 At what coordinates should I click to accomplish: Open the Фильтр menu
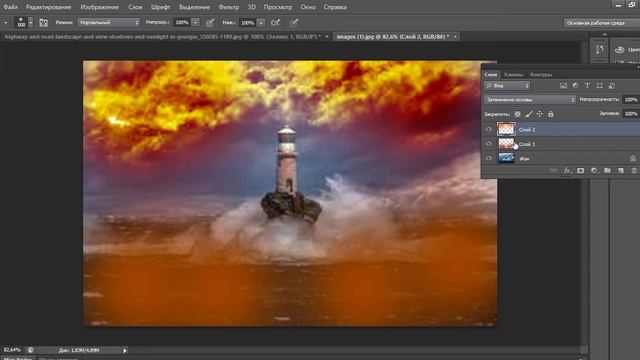(x=229, y=7)
